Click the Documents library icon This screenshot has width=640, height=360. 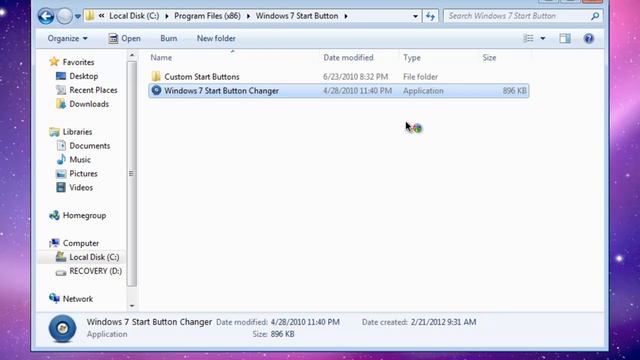coord(61,145)
